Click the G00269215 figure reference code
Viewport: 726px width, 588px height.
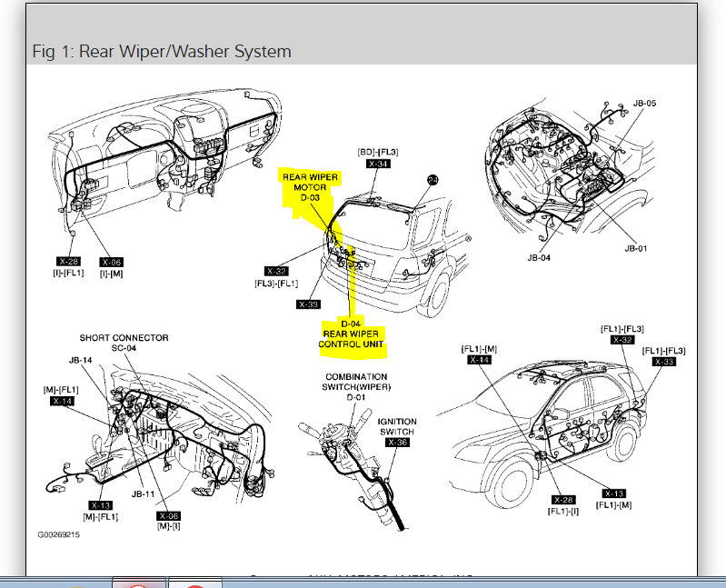(59, 534)
